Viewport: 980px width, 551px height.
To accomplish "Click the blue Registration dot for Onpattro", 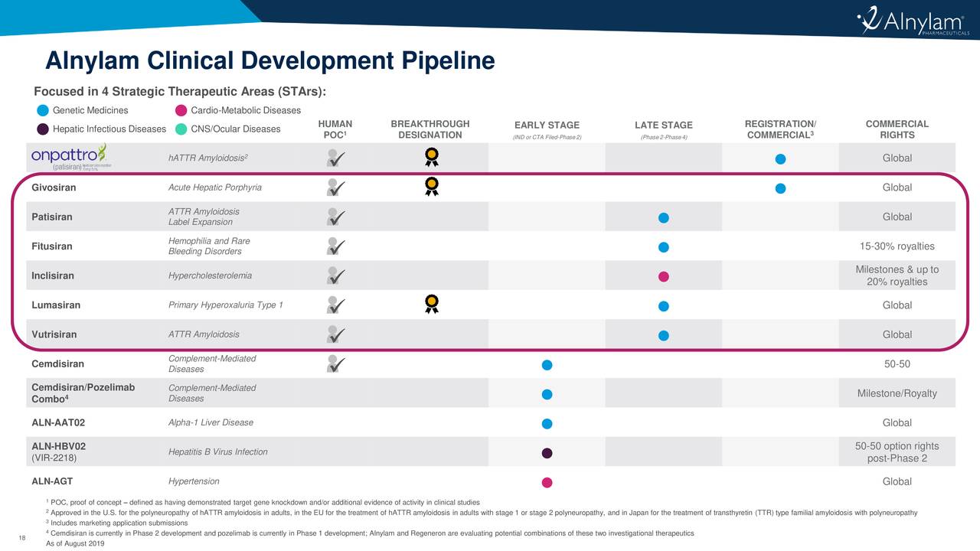I will point(779,158).
